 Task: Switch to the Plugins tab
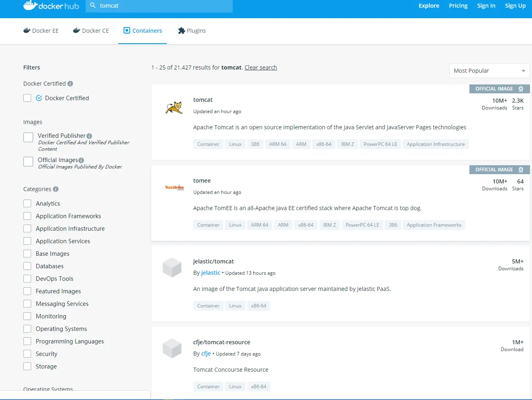tap(192, 31)
